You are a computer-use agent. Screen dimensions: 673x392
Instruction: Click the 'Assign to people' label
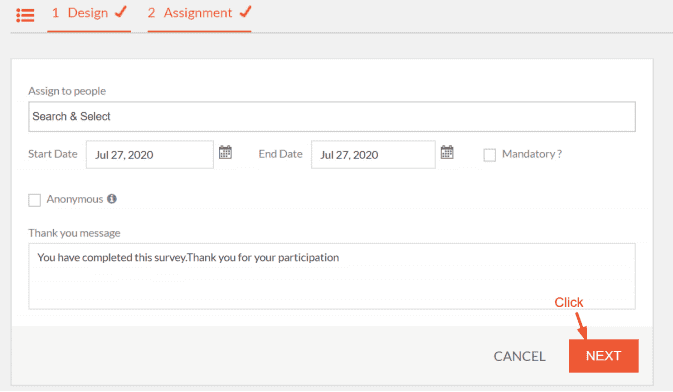(67, 91)
